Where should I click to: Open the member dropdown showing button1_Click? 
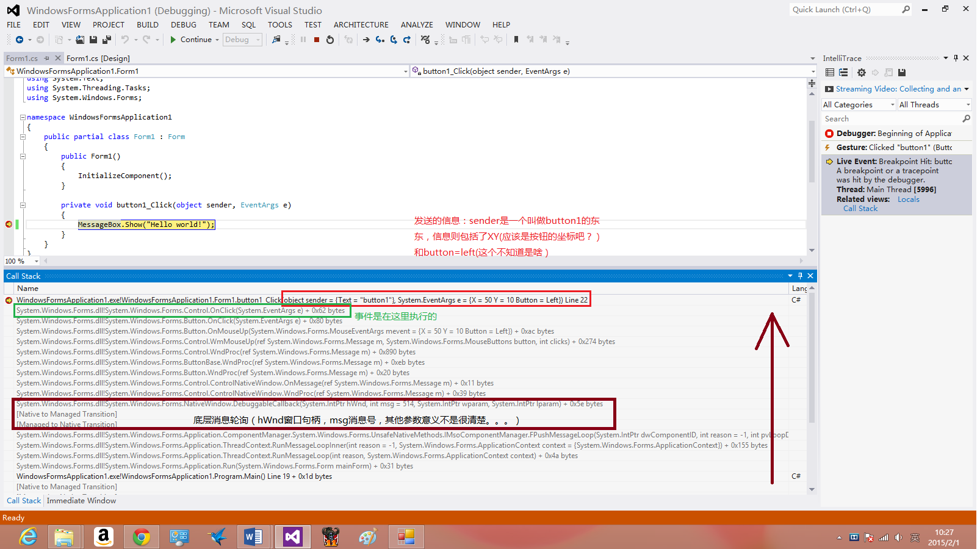point(613,71)
